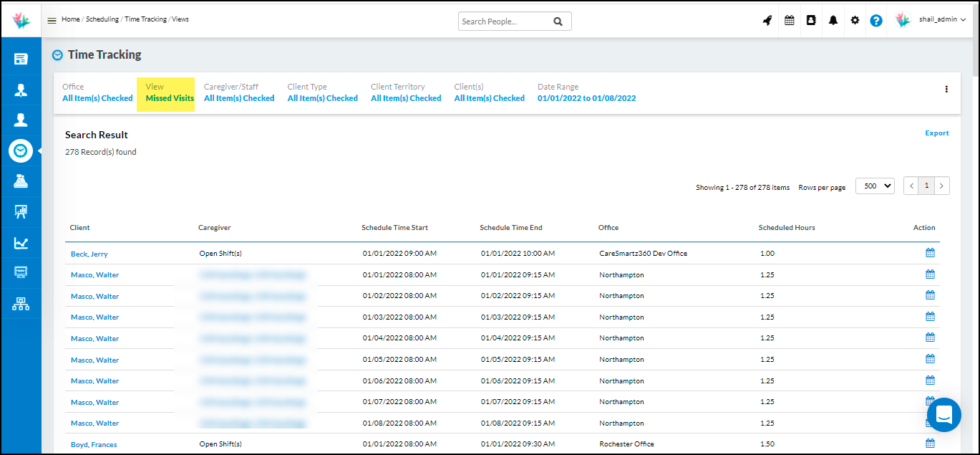Click the Export link
This screenshot has width=980, height=455.
tap(936, 133)
